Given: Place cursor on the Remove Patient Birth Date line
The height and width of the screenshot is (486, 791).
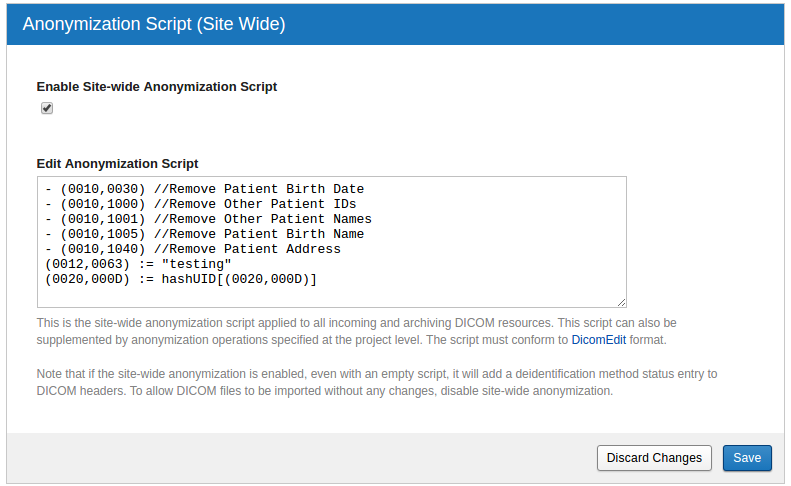Looking at the screenshot, I should 204,189.
